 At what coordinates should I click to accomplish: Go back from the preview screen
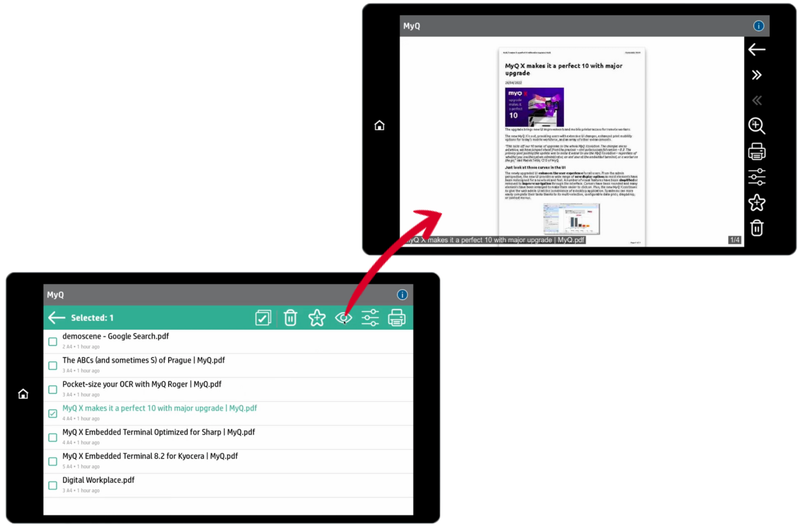(x=756, y=49)
